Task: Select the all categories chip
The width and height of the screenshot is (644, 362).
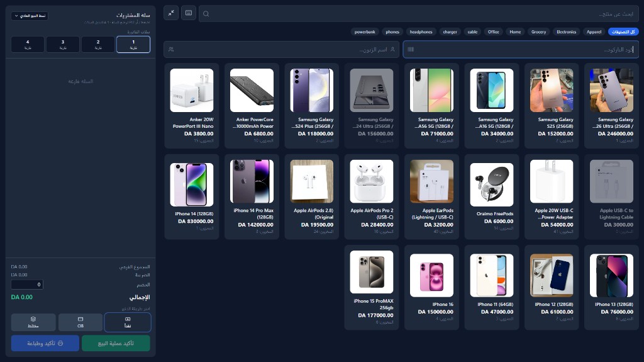Action: click(x=623, y=31)
